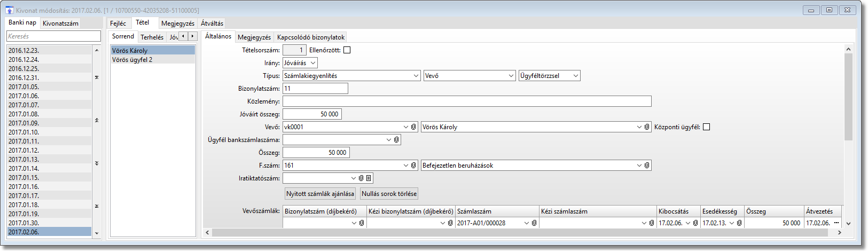Viewport: 868px width, 252px height.
Task: Click the right tab-scroll arrow beside Terhelés
Action: [192, 36]
